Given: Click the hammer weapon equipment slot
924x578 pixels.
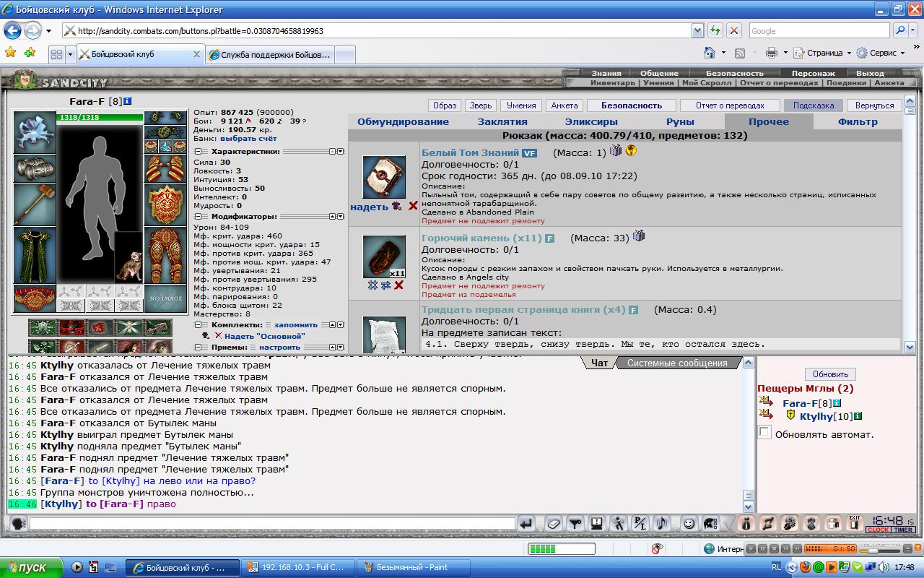Looking at the screenshot, I should [x=35, y=204].
